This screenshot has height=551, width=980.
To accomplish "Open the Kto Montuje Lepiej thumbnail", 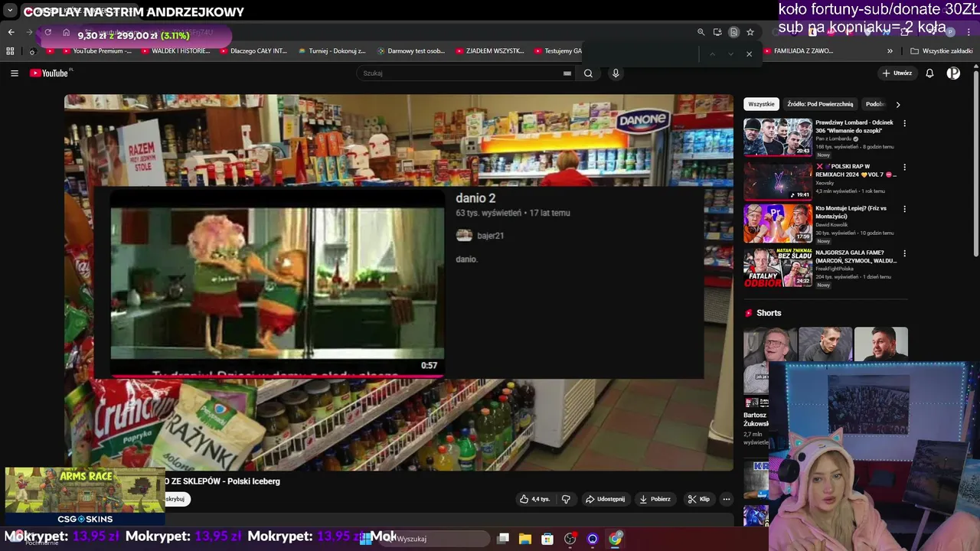I will point(778,223).
